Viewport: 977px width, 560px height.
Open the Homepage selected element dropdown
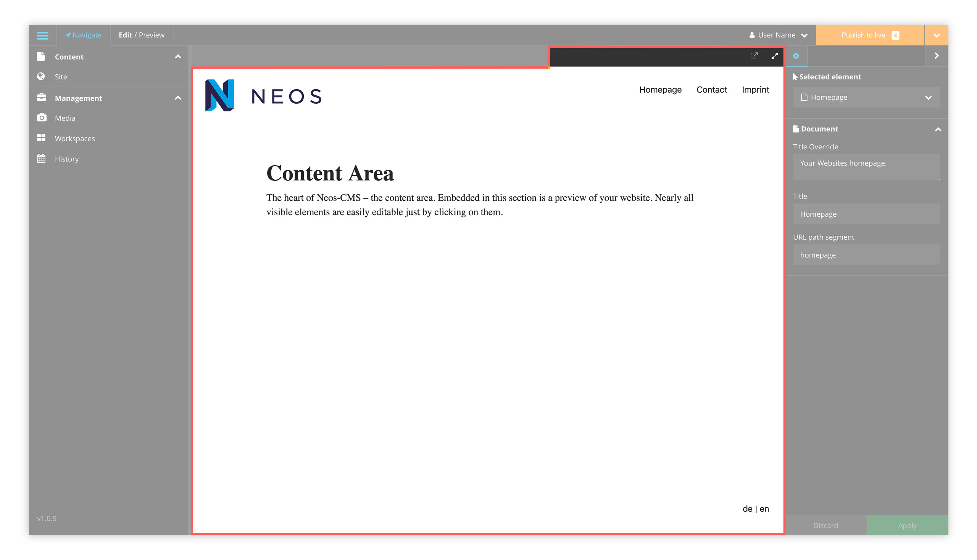929,97
